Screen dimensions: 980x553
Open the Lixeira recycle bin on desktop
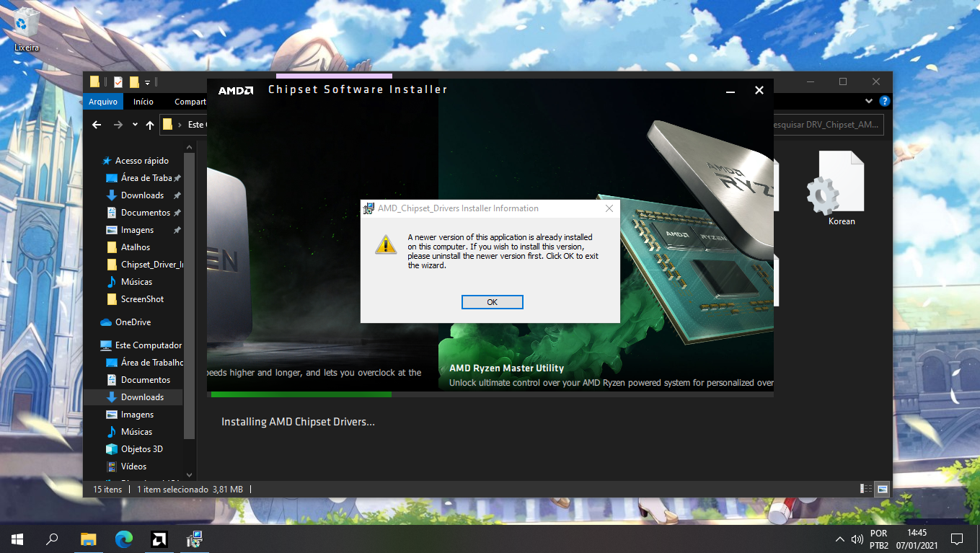27,30
